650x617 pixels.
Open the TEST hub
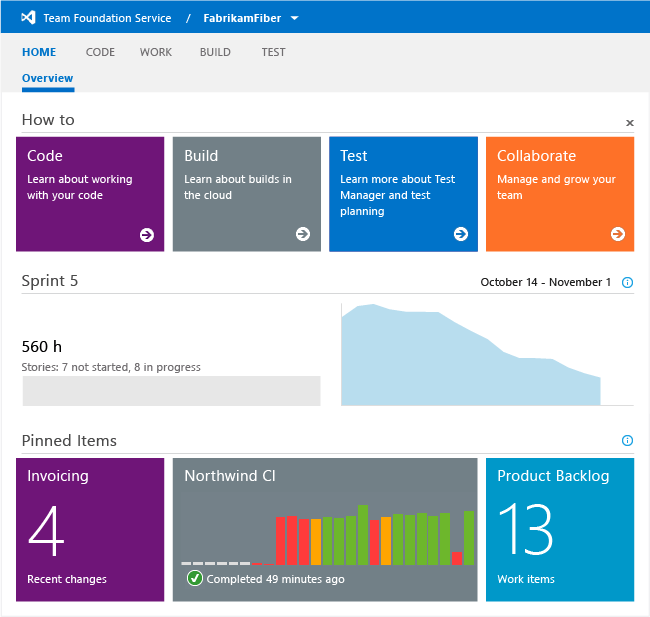[x=273, y=52]
